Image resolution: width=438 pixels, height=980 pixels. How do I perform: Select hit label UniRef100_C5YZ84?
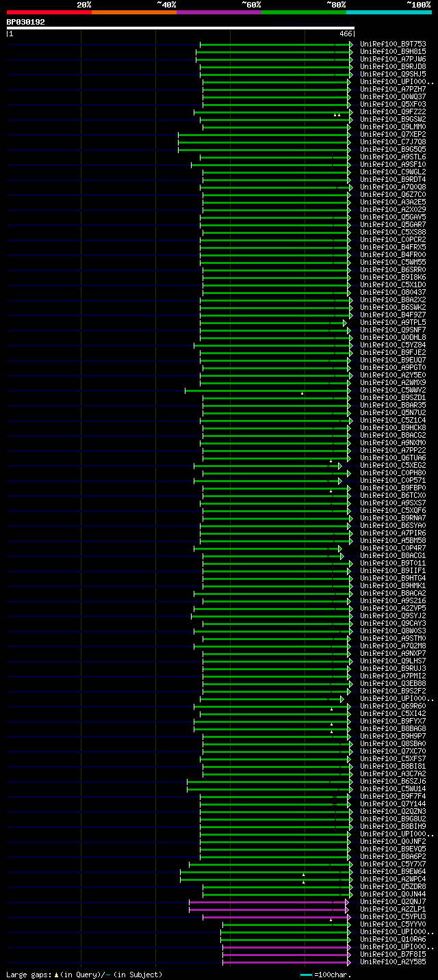(x=393, y=345)
